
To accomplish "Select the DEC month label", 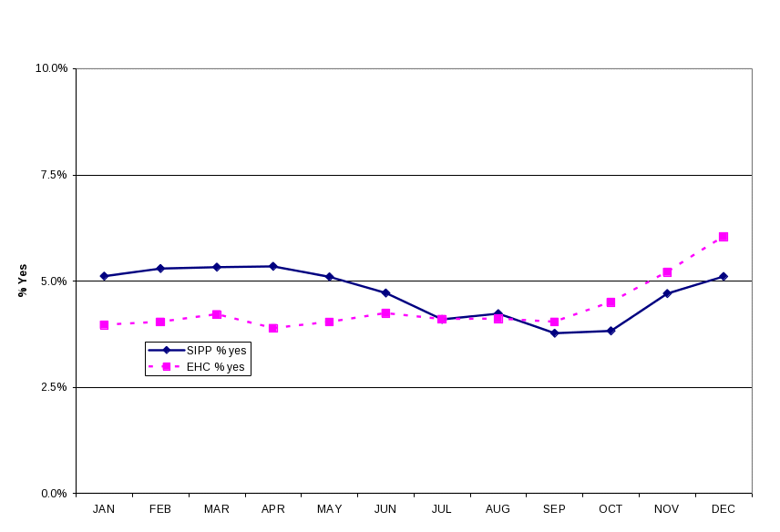I will [x=724, y=509].
